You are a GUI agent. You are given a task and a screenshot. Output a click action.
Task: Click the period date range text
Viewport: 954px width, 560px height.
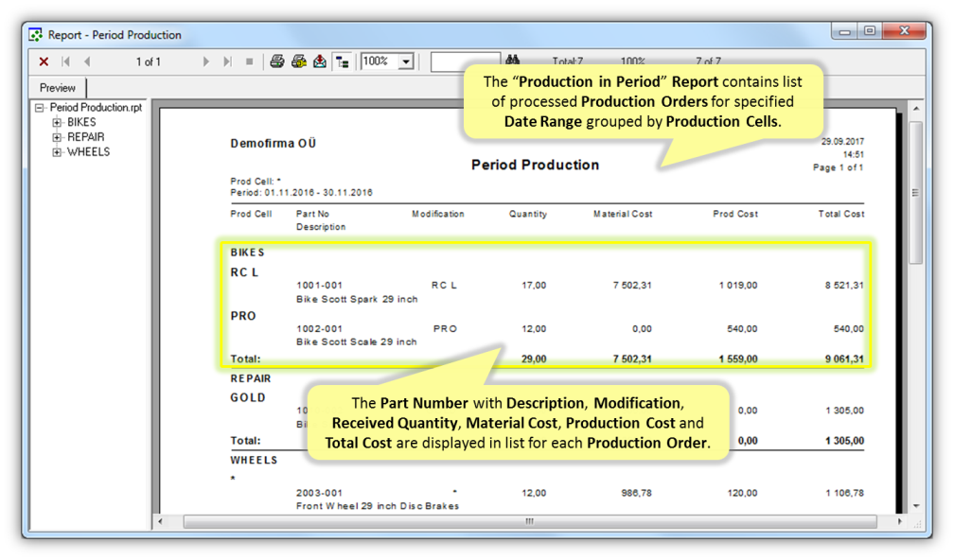301,193
